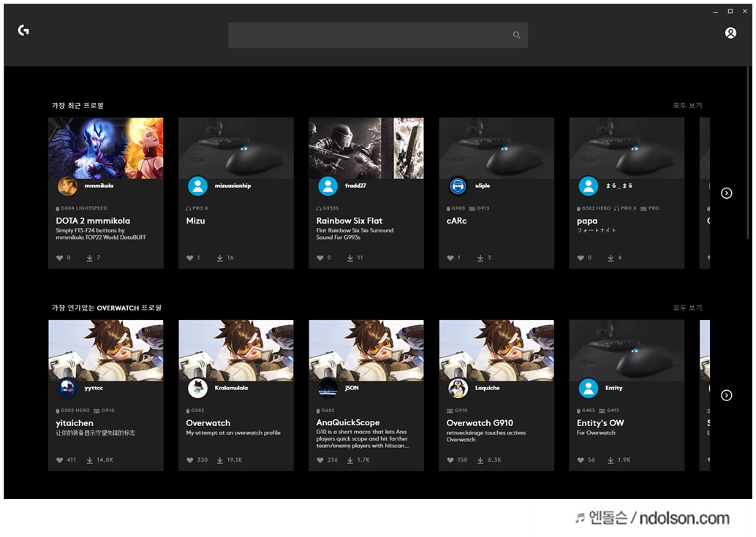This screenshot has height=537, width=756.
Task: Click uliple's avatar
Action: coord(458,186)
